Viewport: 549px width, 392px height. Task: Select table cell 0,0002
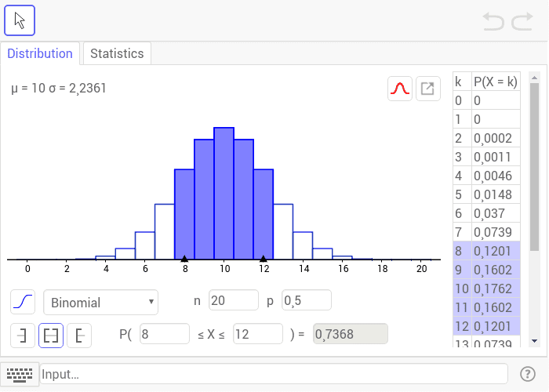pyautogui.click(x=496, y=138)
